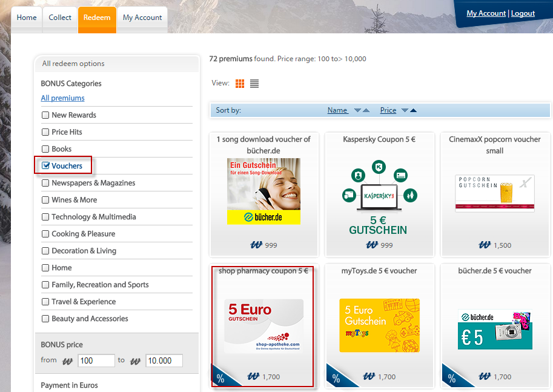Switch to grid view

pyautogui.click(x=240, y=84)
